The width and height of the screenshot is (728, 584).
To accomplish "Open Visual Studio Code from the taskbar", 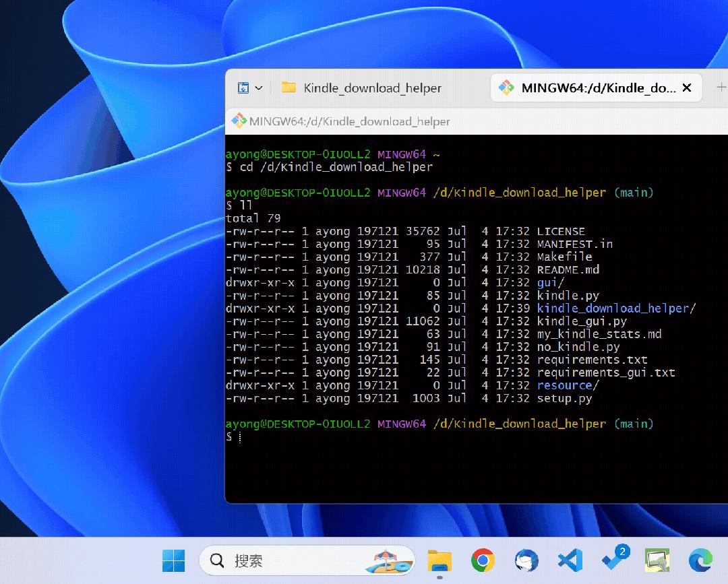I will 570,560.
